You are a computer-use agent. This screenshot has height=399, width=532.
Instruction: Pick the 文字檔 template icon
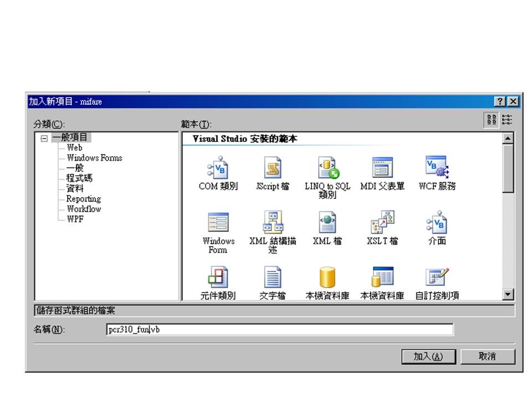pyautogui.click(x=273, y=277)
